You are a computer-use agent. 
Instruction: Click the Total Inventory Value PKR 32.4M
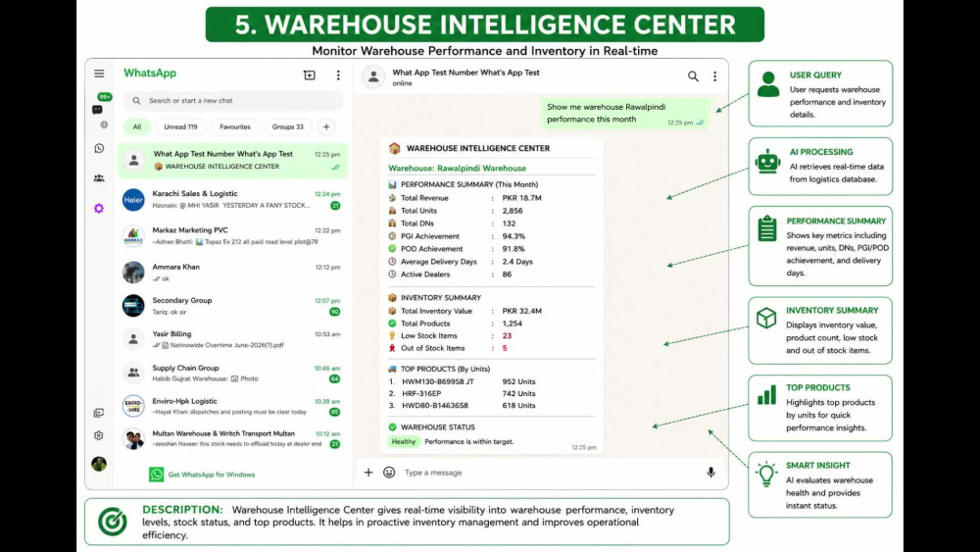(522, 311)
